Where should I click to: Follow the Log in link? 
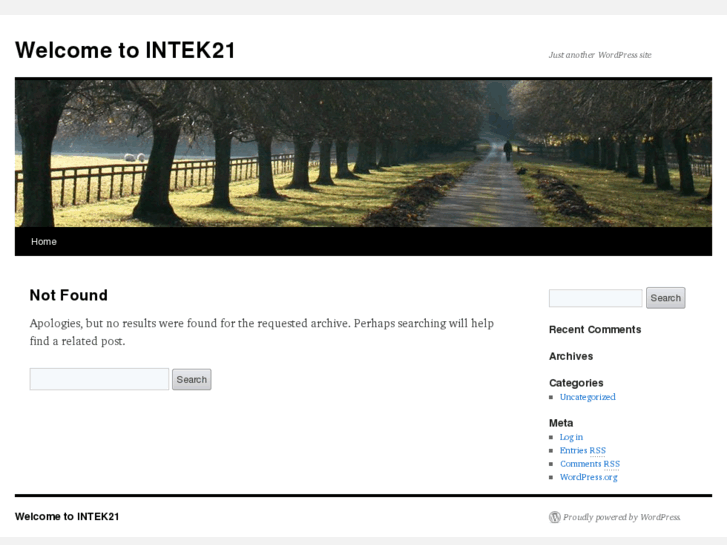coord(571,437)
